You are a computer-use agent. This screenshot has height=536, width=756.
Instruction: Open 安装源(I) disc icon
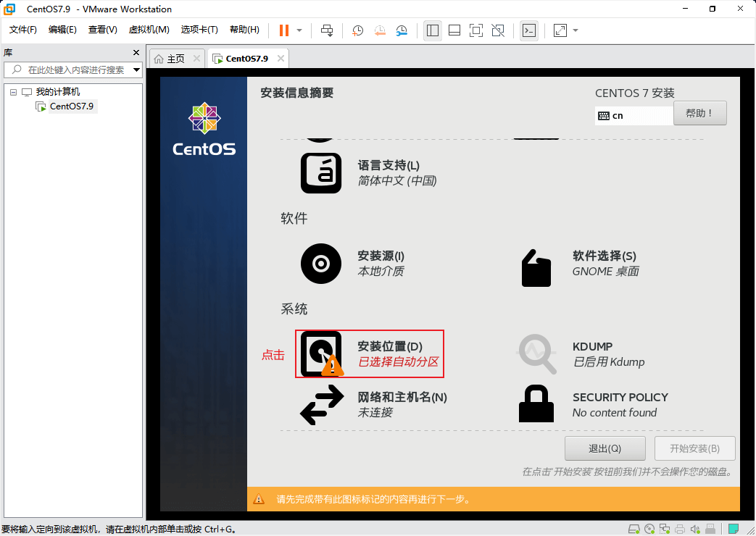tap(321, 264)
